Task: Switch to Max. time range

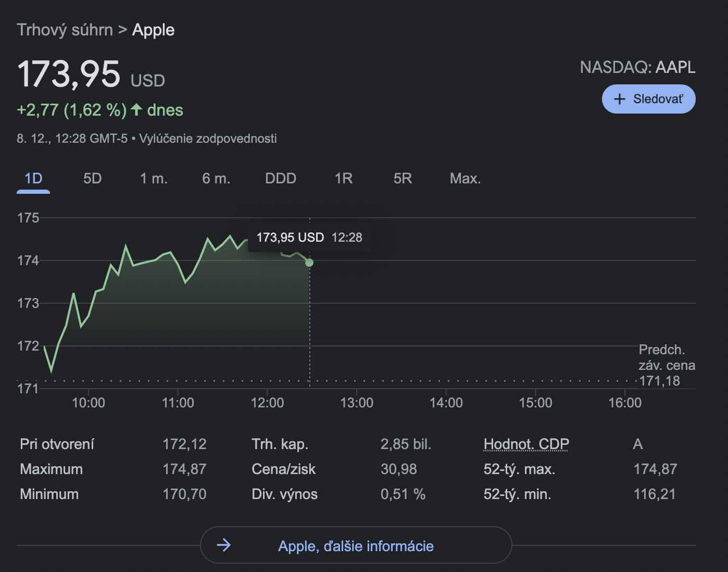Action: pos(465,179)
